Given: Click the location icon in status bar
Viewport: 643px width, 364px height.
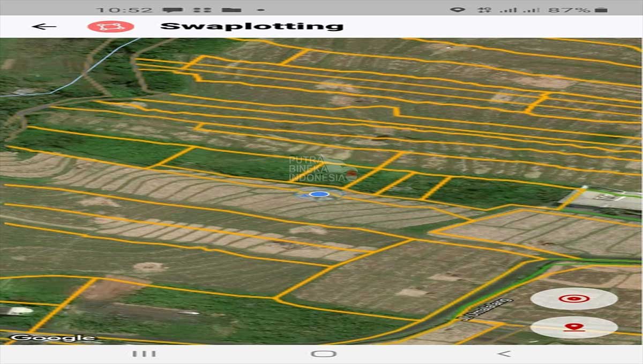Looking at the screenshot, I should (x=457, y=10).
